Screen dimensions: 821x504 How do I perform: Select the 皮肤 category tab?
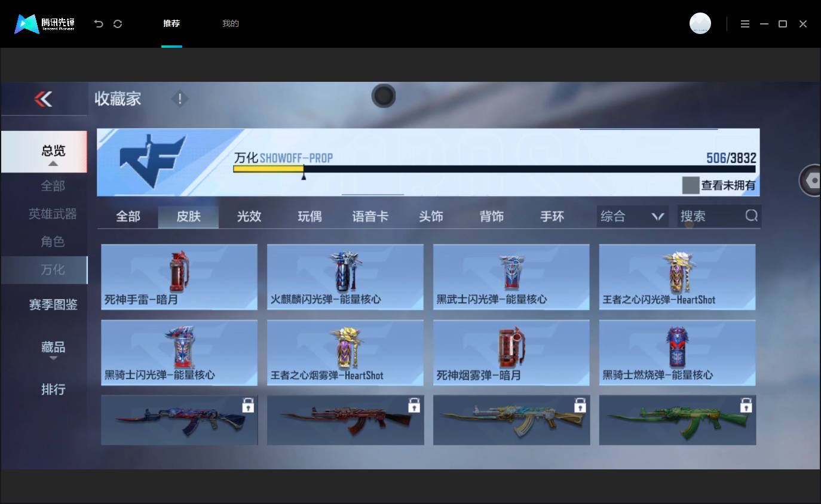[x=188, y=216]
